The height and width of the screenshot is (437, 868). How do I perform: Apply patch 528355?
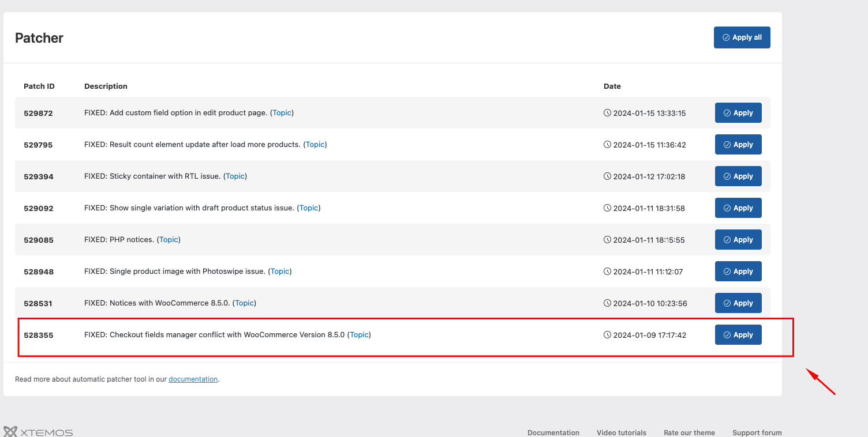pyautogui.click(x=738, y=335)
